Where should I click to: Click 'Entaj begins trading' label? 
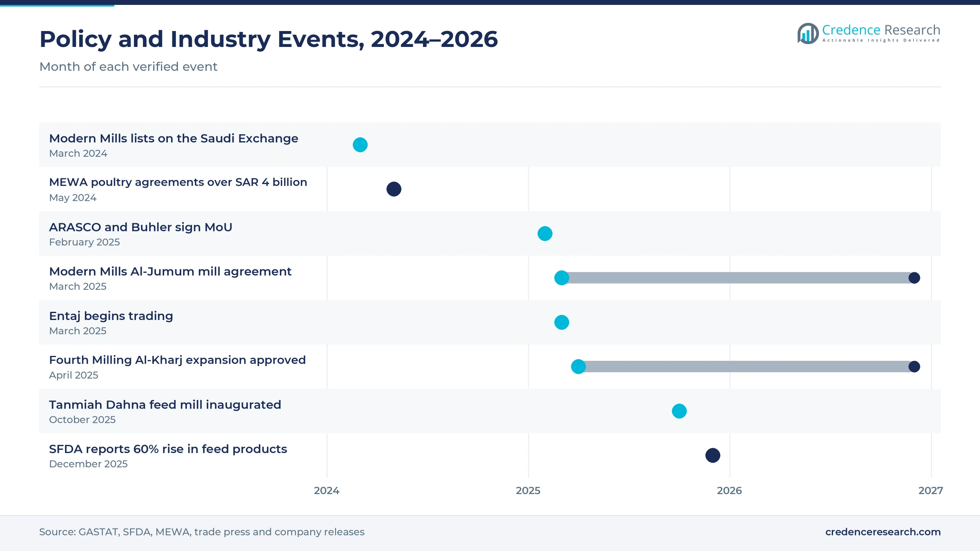click(111, 316)
